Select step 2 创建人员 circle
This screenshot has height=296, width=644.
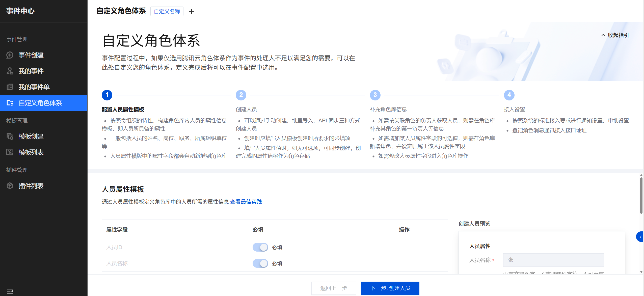click(241, 95)
